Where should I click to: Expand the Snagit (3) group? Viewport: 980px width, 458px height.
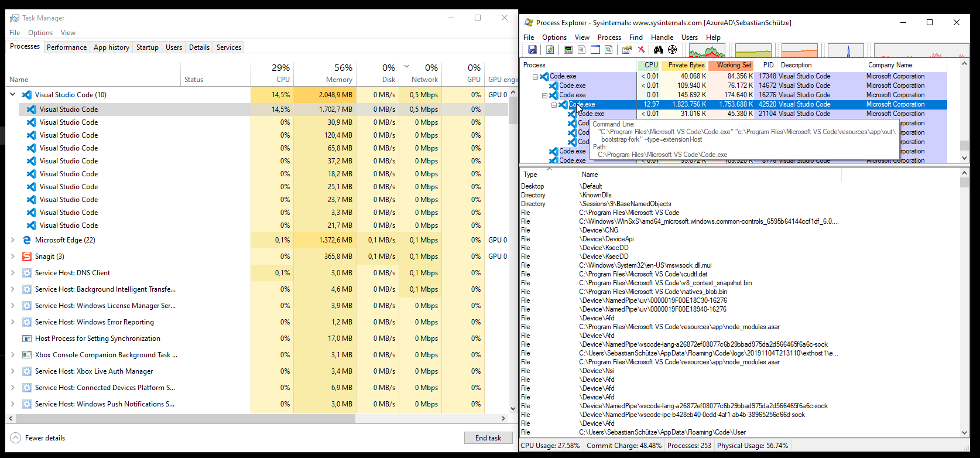click(x=13, y=257)
